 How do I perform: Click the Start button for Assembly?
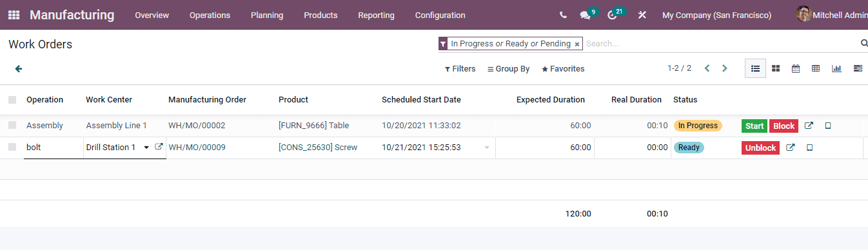point(755,126)
